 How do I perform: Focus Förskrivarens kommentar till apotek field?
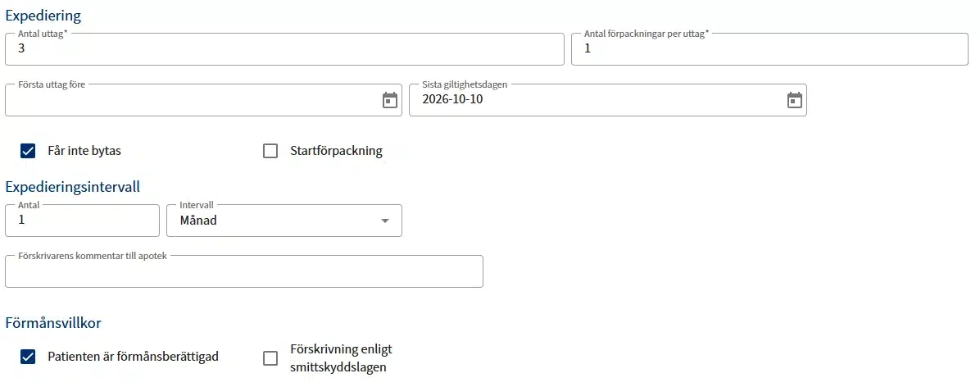click(243, 272)
